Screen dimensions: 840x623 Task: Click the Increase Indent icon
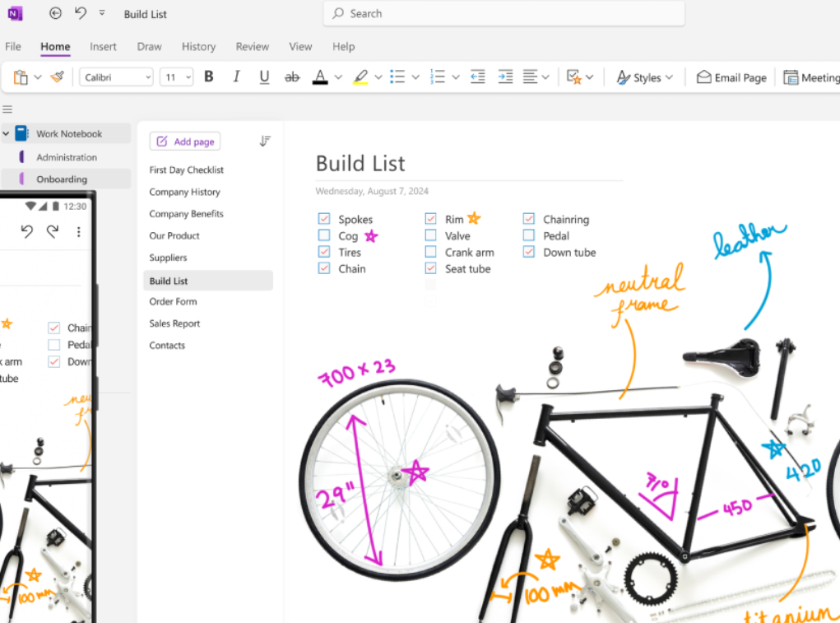(505, 77)
